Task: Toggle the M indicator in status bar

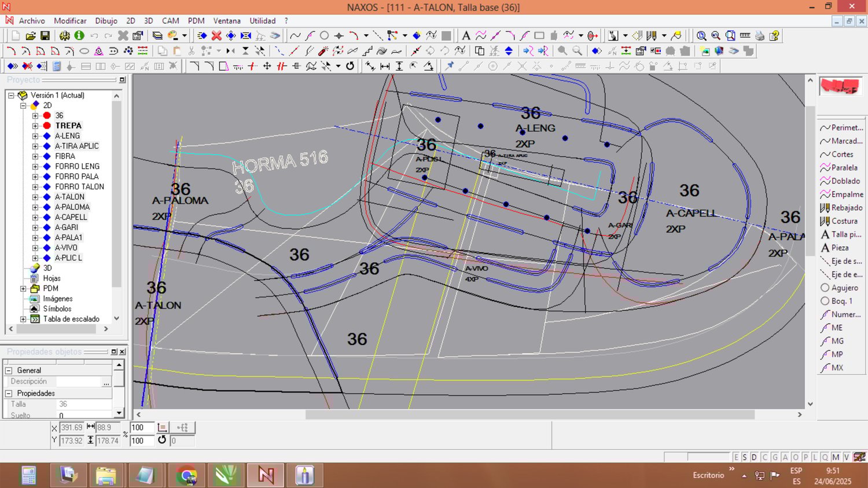Action: tap(836, 457)
